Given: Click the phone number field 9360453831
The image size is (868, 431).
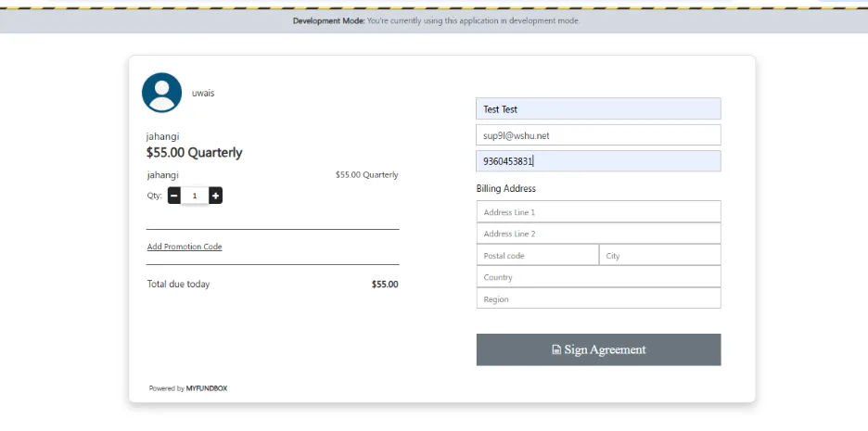Looking at the screenshot, I should click(x=598, y=161).
